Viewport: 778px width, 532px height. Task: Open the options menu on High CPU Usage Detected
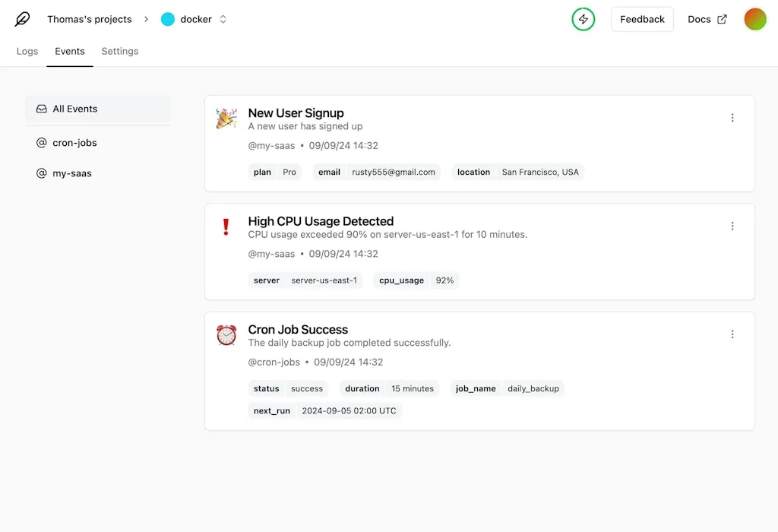click(x=732, y=226)
